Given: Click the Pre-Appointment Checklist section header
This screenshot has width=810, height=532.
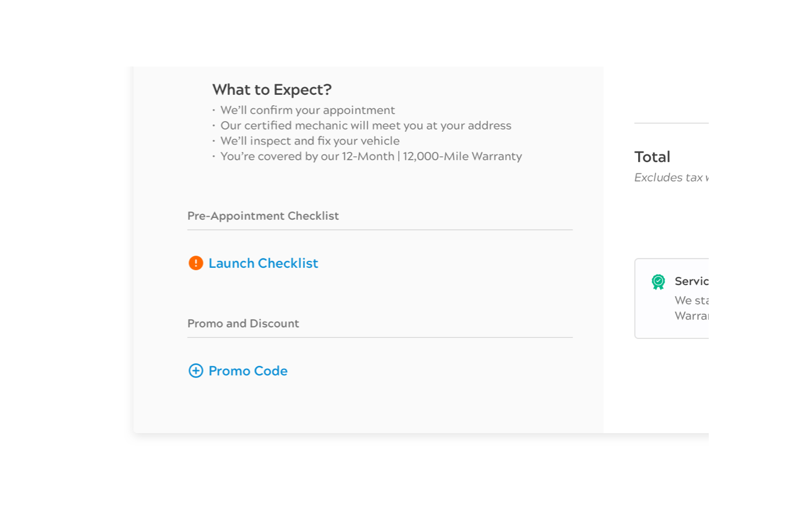Looking at the screenshot, I should [263, 216].
